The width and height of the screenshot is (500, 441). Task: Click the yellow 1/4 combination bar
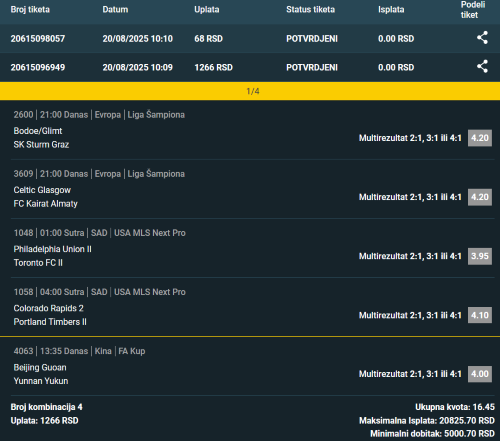[x=250, y=91]
